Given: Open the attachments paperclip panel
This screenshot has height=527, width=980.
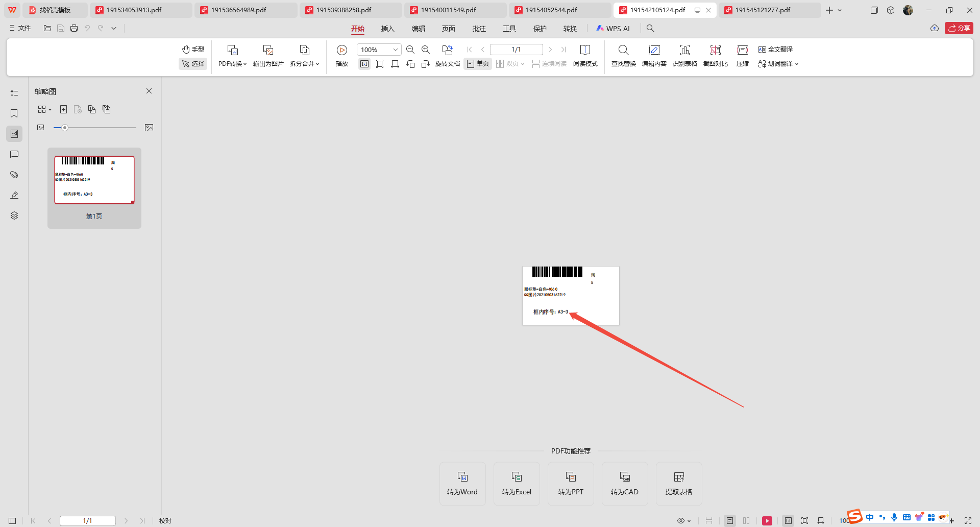Looking at the screenshot, I should point(14,175).
